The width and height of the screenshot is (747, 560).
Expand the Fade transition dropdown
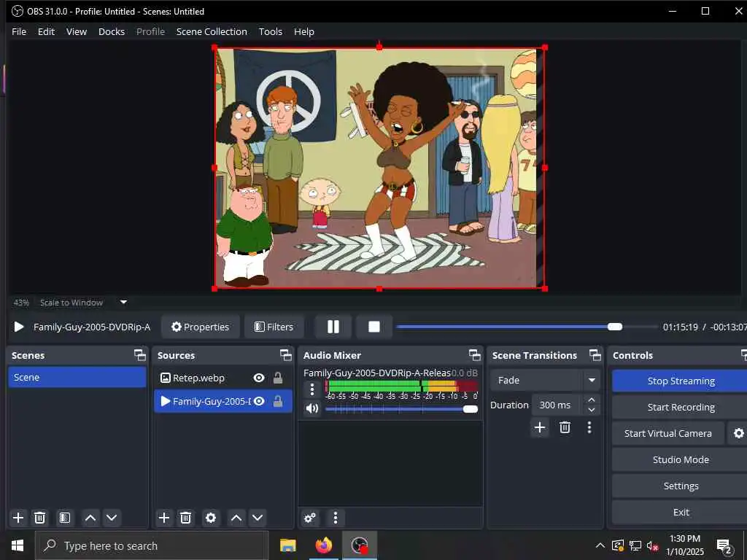[x=592, y=380]
